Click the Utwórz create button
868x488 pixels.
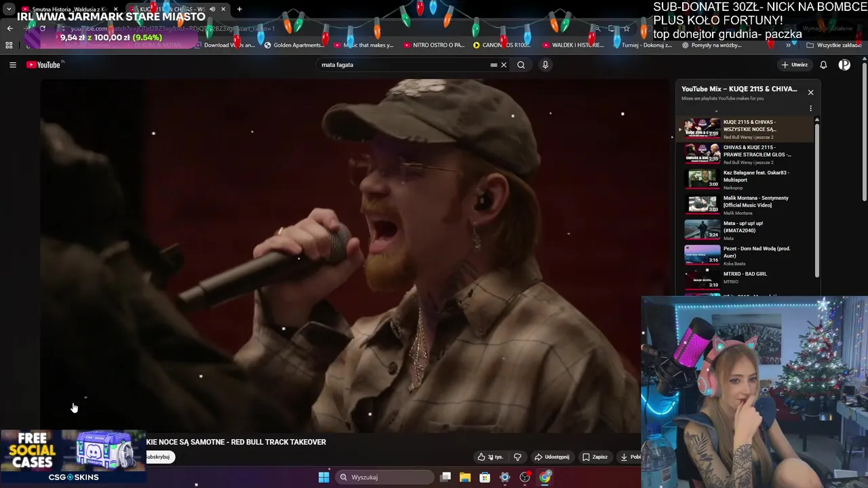[x=795, y=65]
